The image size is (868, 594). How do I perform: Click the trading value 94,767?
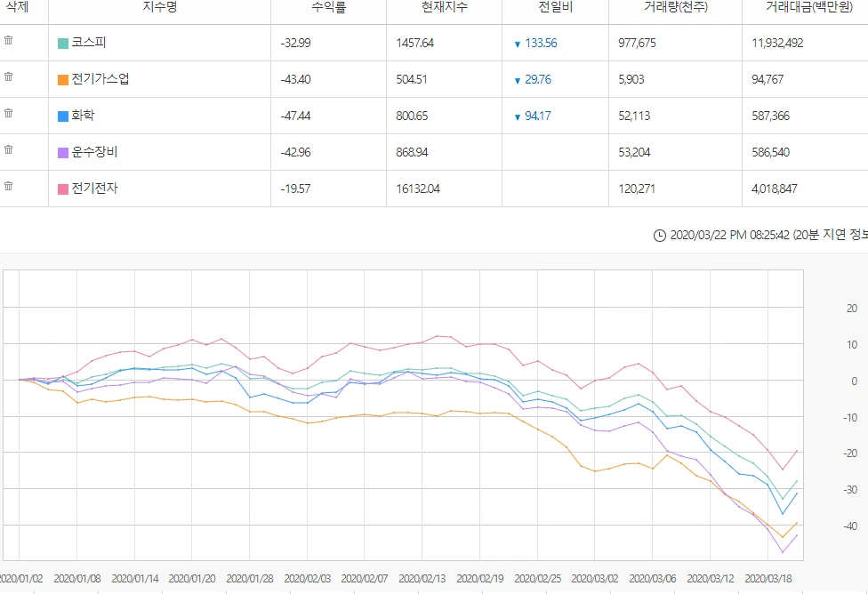coord(768,80)
